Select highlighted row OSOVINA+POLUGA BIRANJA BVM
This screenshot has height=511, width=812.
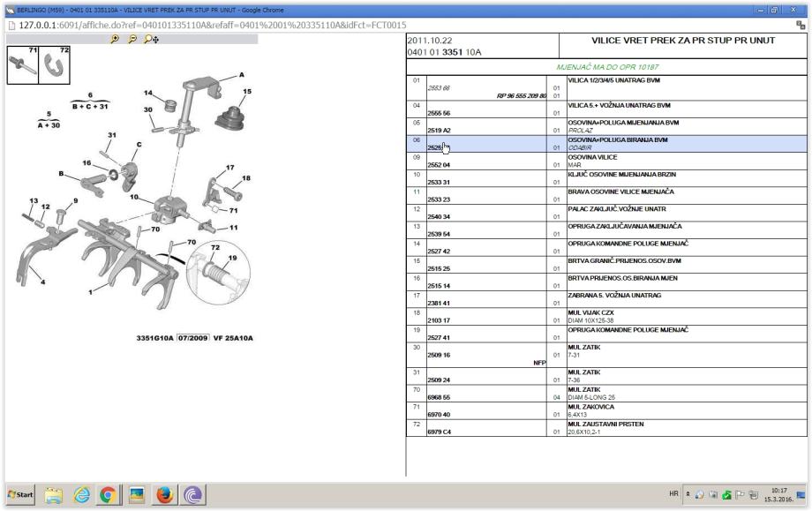click(x=606, y=144)
